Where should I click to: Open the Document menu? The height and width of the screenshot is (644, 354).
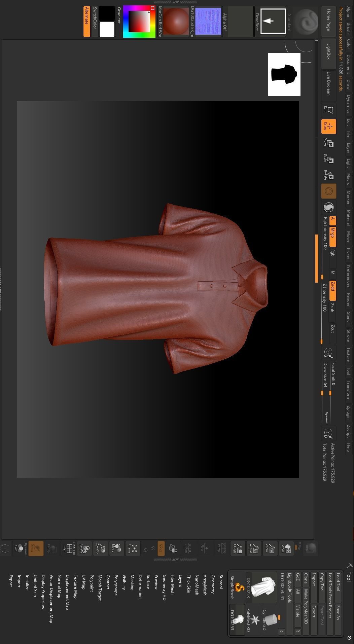[348, 64]
